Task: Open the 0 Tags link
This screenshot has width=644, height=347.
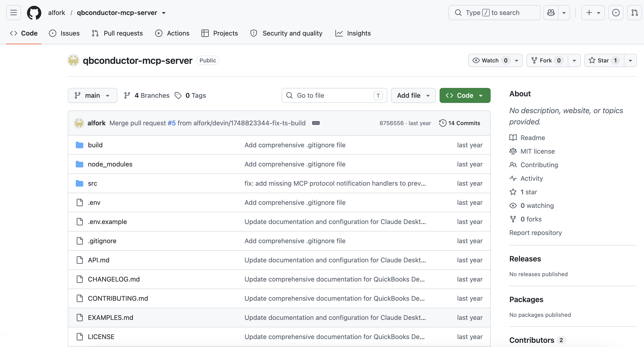Action: click(x=191, y=95)
